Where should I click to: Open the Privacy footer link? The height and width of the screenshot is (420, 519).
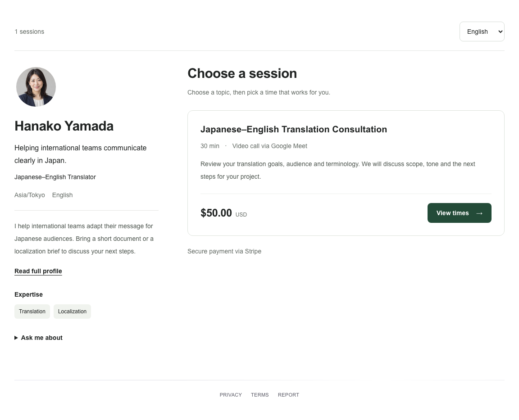[231, 395]
